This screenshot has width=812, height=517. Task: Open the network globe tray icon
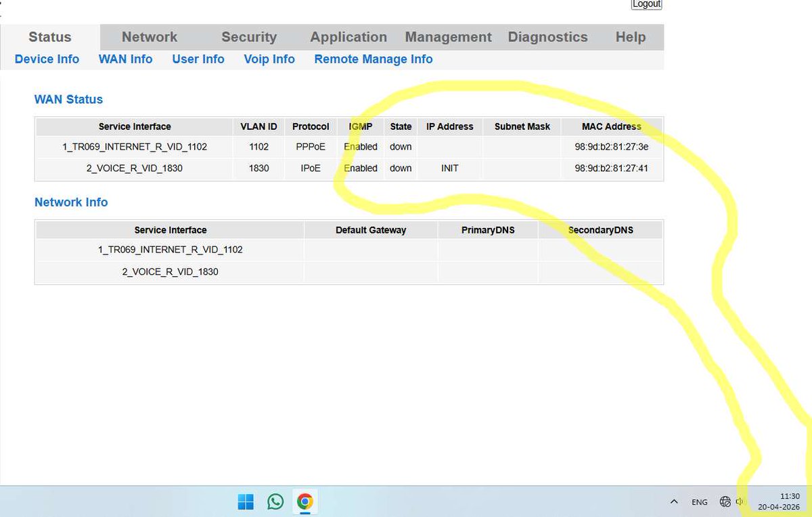(725, 501)
